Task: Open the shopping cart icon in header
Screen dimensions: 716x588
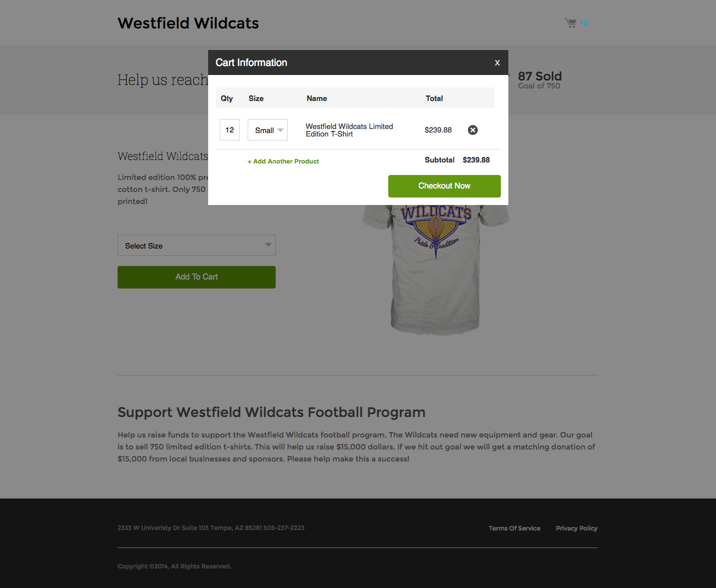Action: pyautogui.click(x=570, y=23)
